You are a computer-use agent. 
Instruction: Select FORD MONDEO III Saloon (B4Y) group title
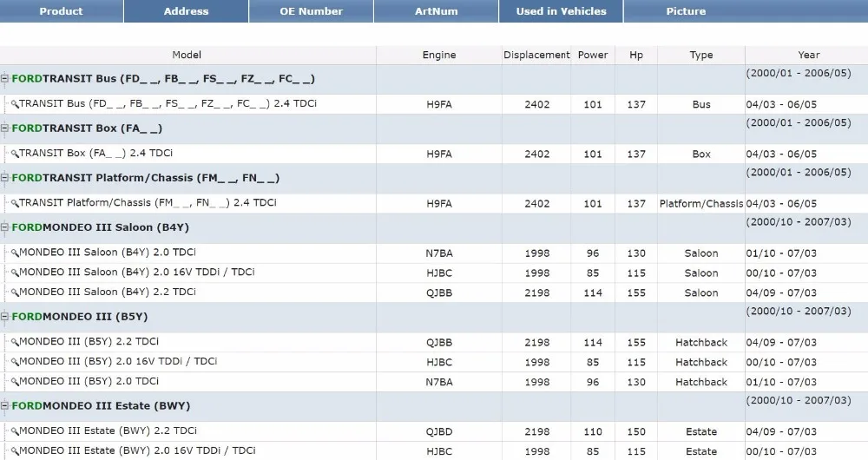click(100, 227)
